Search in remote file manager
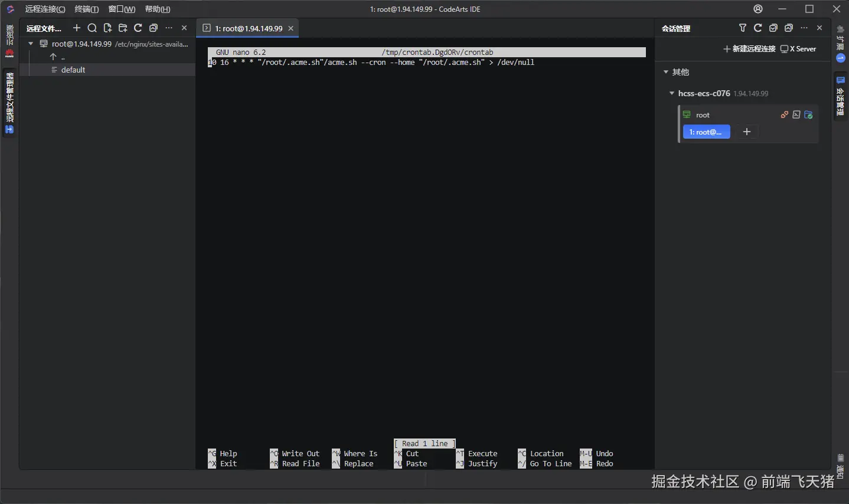849x504 pixels. pyautogui.click(x=92, y=28)
